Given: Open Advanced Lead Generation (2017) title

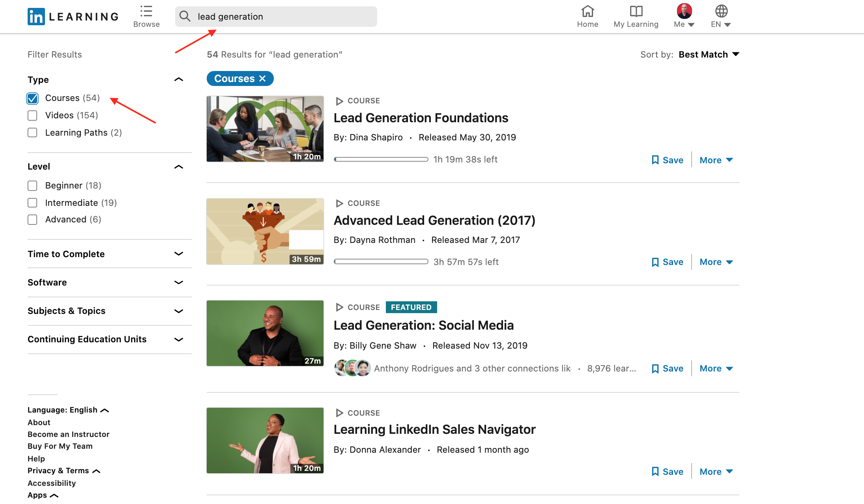Looking at the screenshot, I should pyautogui.click(x=434, y=220).
